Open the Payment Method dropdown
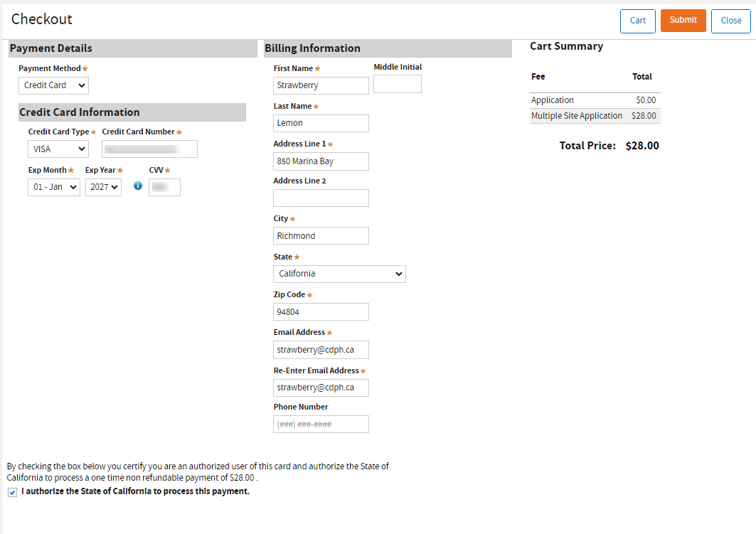This screenshot has width=756, height=534. [x=53, y=85]
